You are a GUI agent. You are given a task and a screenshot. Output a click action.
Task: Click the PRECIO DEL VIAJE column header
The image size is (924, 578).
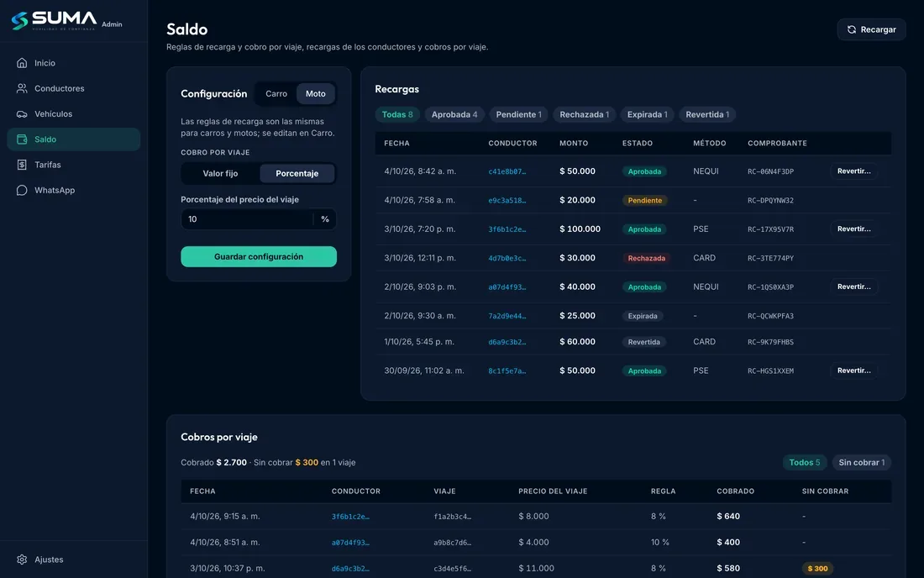pyautogui.click(x=553, y=491)
